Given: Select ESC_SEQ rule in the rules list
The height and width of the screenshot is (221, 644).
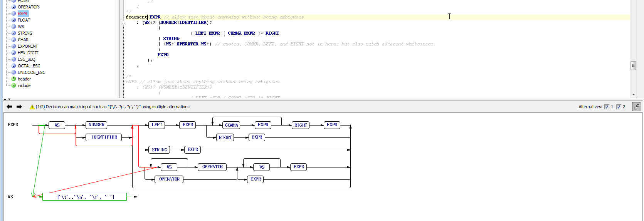Looking at the screenshot, I should (x=26, y=59).
